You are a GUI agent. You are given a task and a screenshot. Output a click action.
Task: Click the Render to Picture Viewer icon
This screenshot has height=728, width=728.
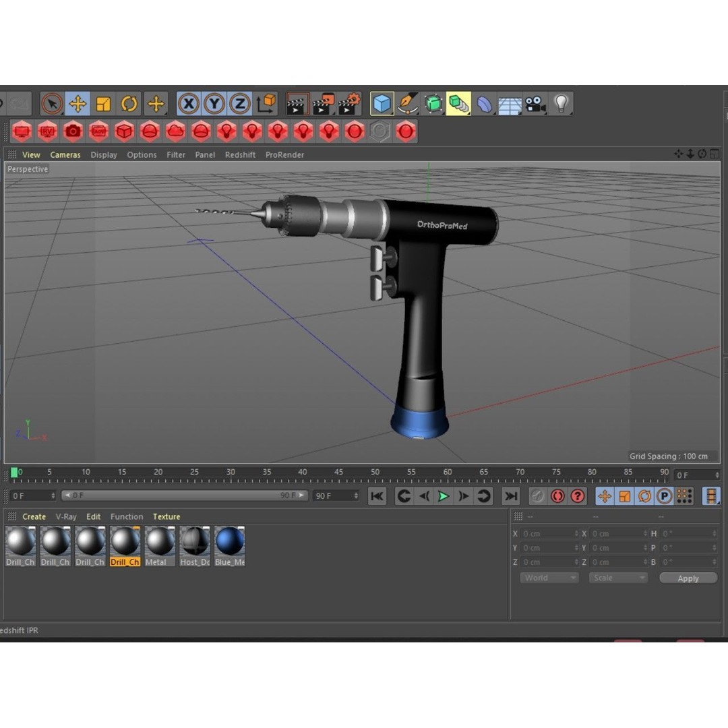tap(323, 103)
